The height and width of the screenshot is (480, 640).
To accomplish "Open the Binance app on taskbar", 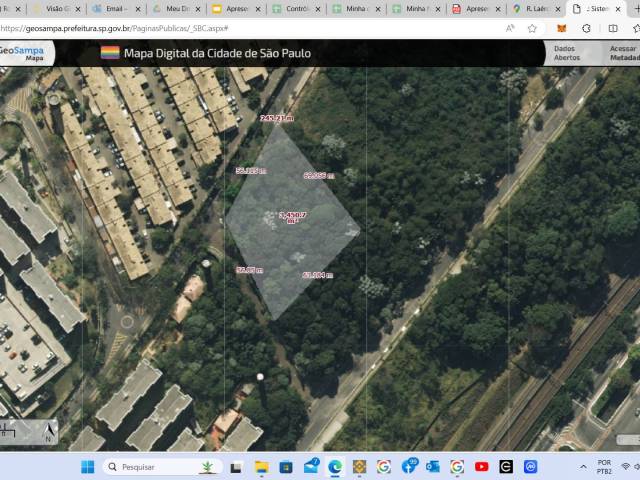I will click(359, 467).
